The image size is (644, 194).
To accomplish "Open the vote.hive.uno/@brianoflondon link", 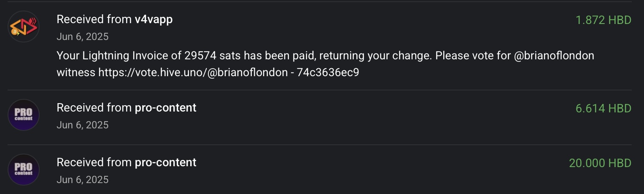I will [191, 72].
